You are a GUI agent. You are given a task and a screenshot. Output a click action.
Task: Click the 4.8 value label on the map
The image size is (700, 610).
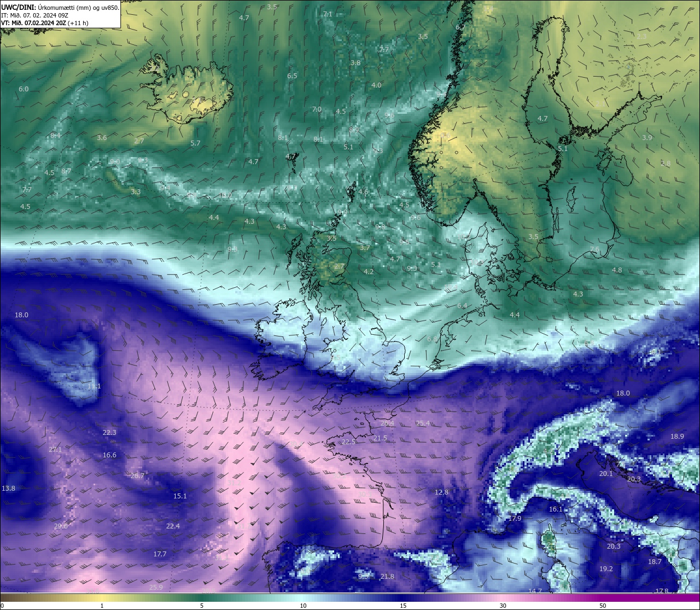617,270
